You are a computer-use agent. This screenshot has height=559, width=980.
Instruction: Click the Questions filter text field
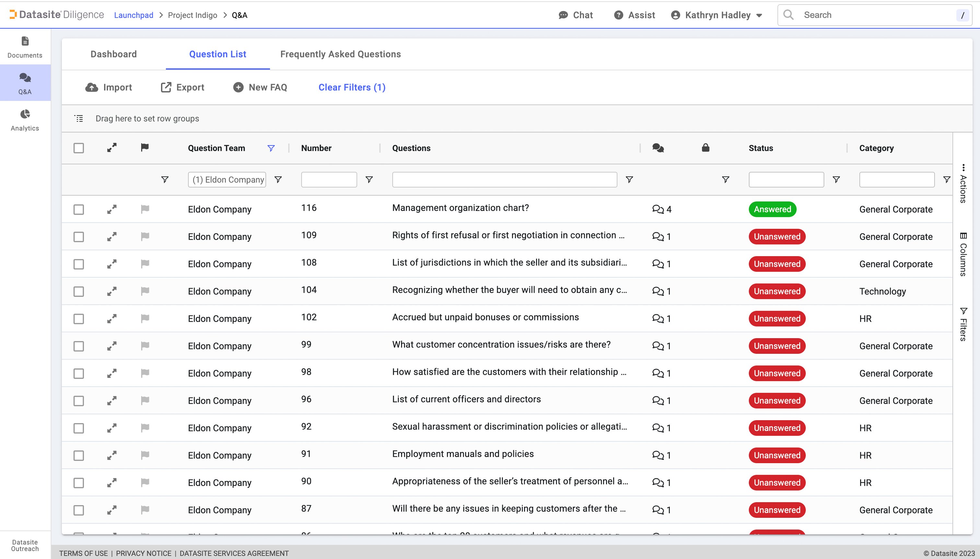(x=504, y=180)
